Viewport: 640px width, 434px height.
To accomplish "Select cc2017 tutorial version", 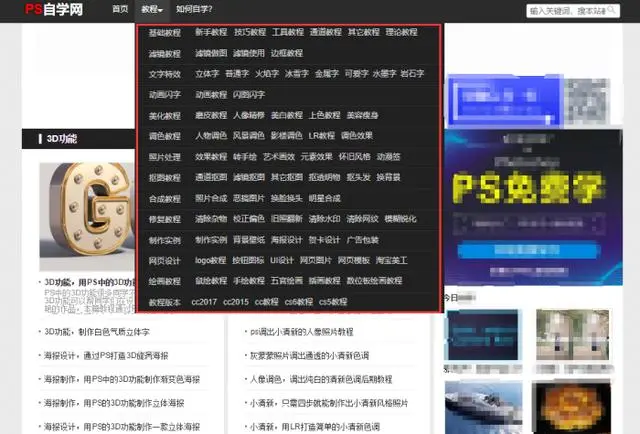I will tap(204, 302).
